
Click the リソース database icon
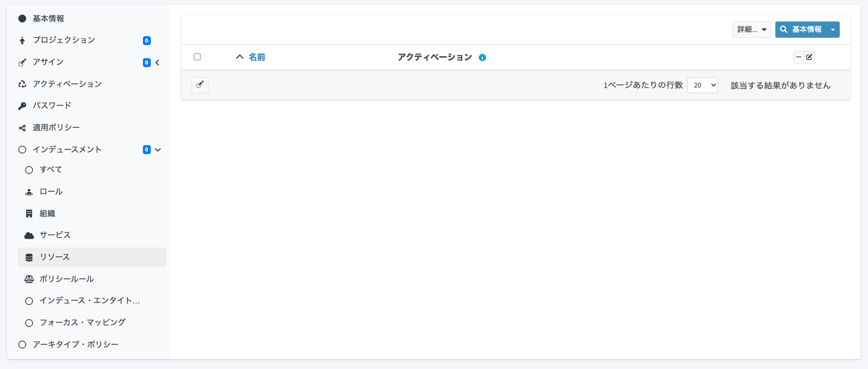[x=29, y=257]
